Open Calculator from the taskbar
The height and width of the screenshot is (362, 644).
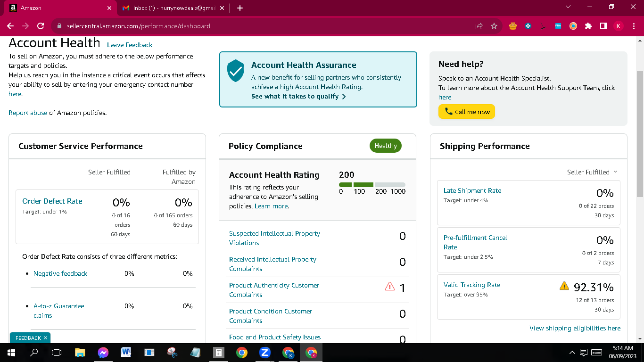[218, 353]
